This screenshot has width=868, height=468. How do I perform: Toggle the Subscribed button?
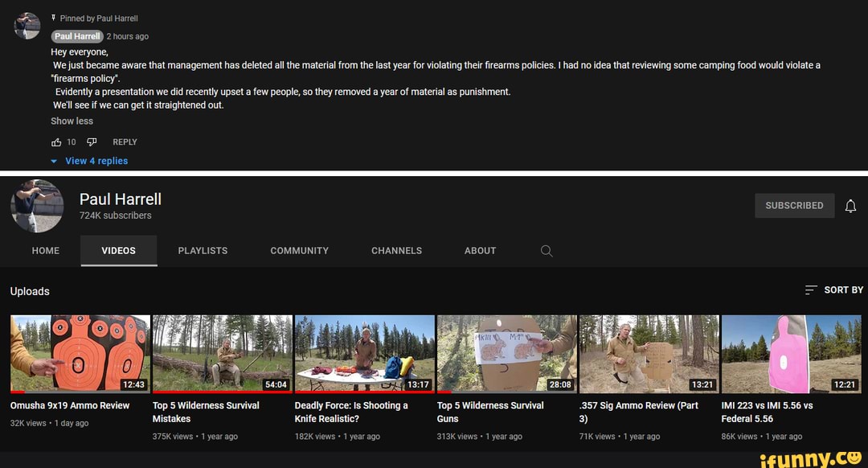click(794, 206)
